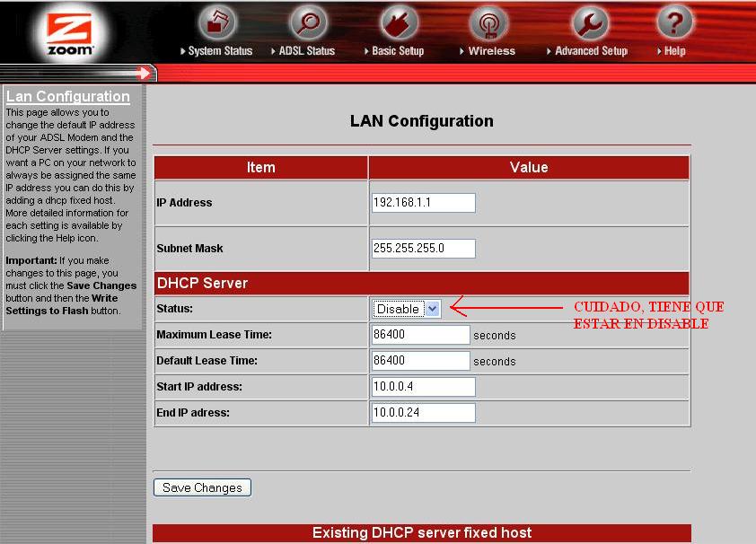
Task: Open the ADSL Status menu label
Action: click(307, 50)
